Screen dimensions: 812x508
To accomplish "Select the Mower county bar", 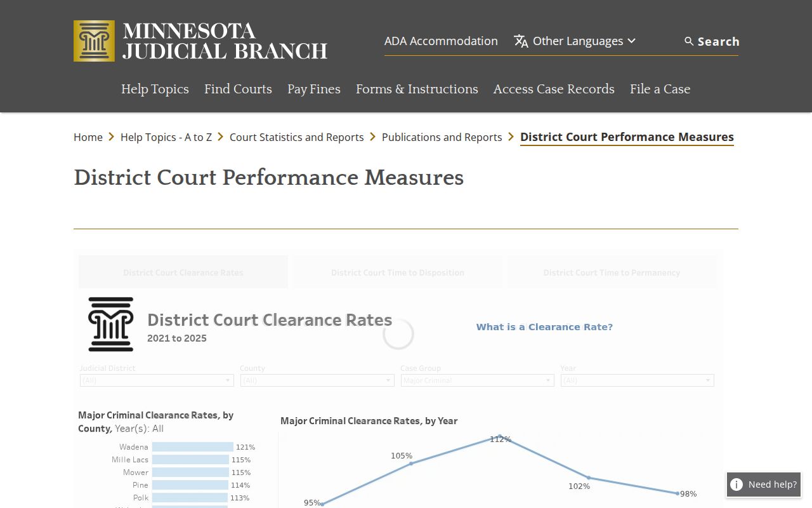I will pyautogui.click(x=190, y=472).
